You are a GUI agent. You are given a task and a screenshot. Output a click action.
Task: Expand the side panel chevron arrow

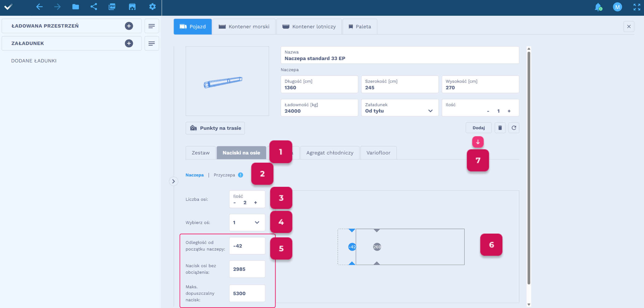[x=173, y=181]
